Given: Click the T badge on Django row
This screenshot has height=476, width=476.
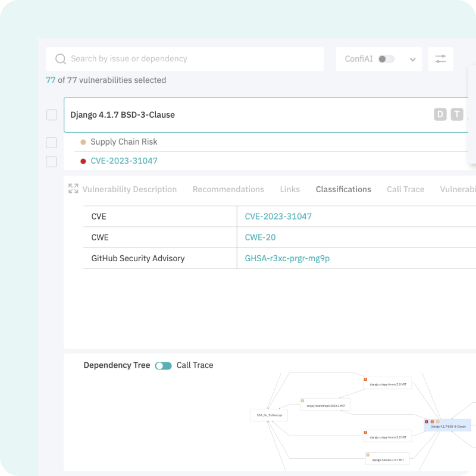Looking at the screenshot, I should coord(457,114).
